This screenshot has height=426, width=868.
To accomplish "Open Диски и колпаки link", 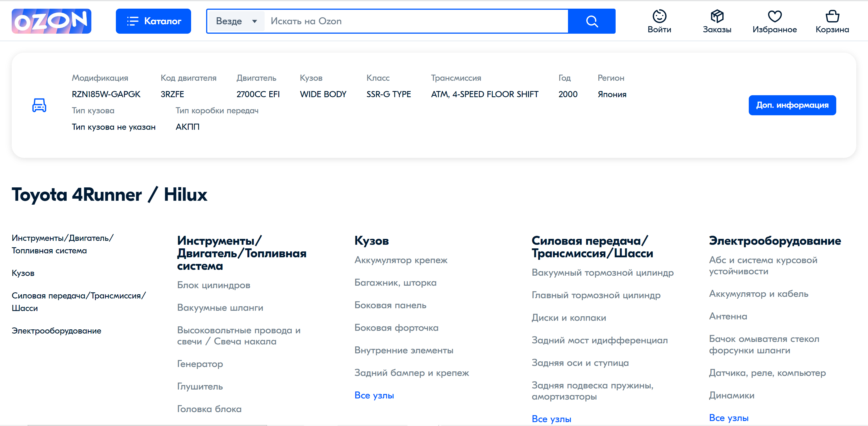I will coord(569,318).
